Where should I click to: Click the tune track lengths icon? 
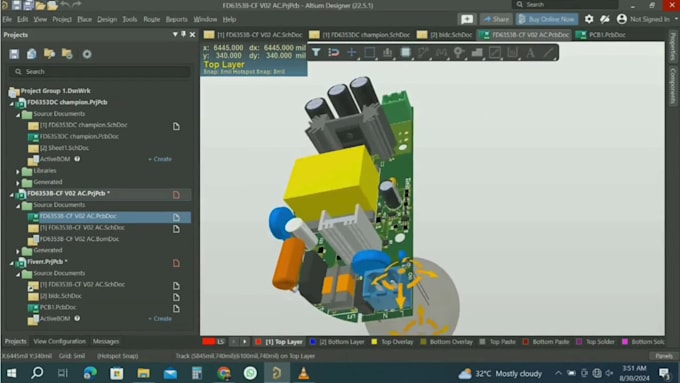pyautogui.click(x=441, y=52)
